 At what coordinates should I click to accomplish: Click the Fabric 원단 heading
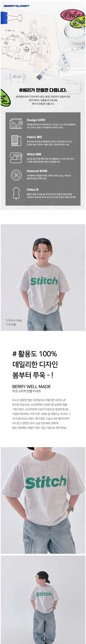(x=34, y=137)
